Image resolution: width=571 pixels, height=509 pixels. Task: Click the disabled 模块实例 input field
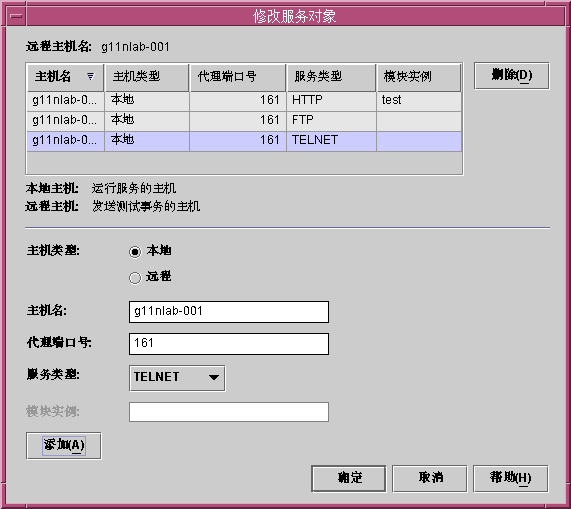(229, 412)
